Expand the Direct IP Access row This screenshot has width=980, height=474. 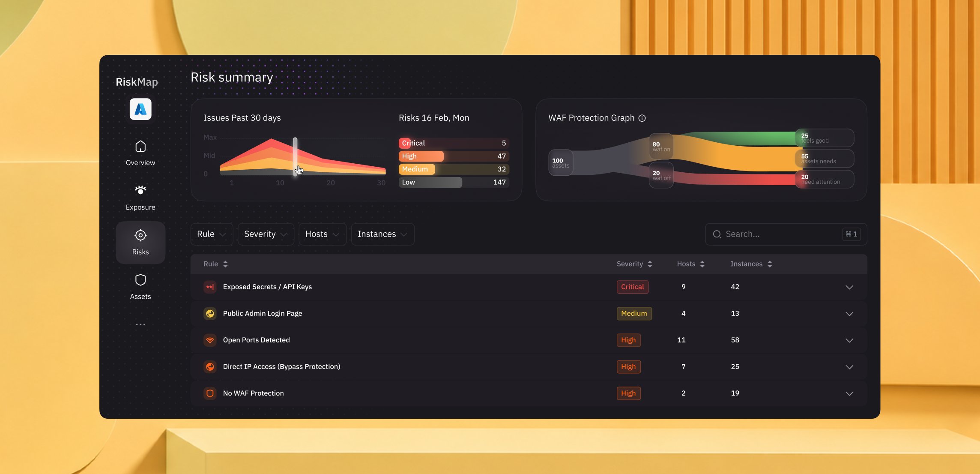click(x=849, y=367)
